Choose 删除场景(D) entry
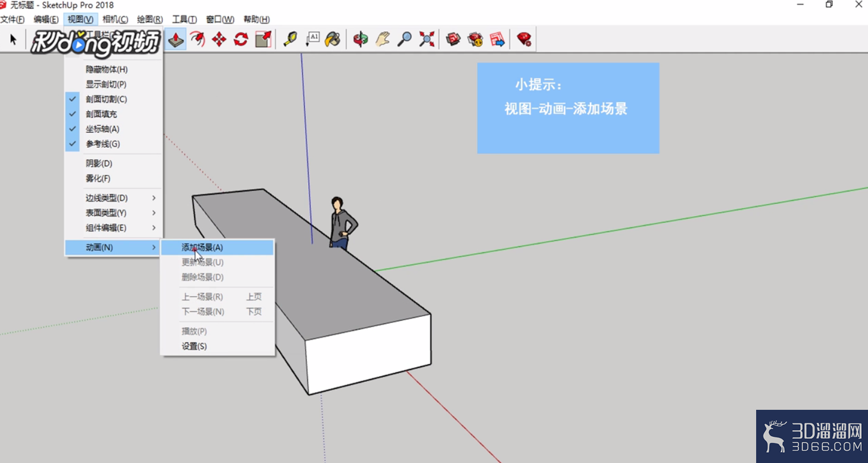 tap(218, 277)
